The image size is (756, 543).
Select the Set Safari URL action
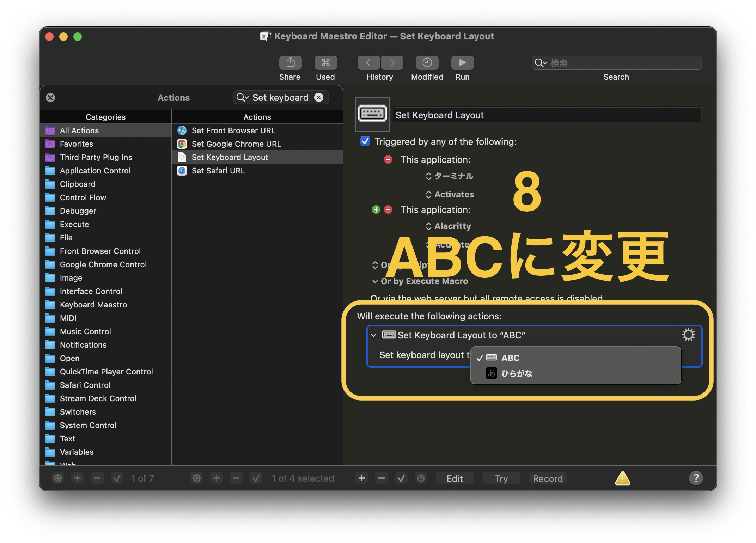[218, 171]
